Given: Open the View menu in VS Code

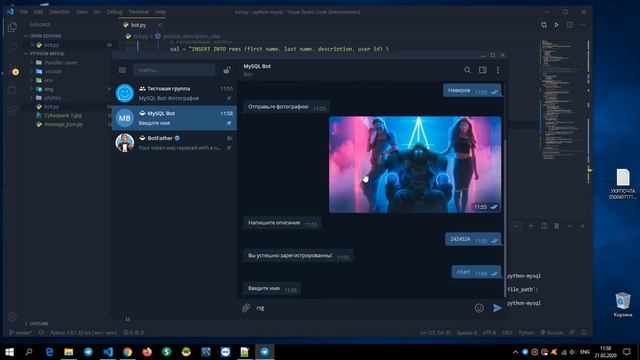Looking at the screenshot, I should pos(82,12).
